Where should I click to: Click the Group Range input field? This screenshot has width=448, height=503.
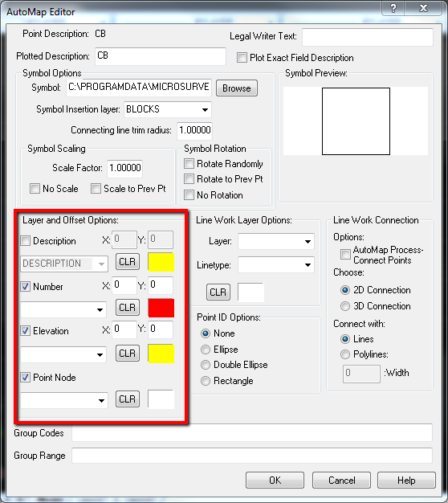tap(252, 456)
